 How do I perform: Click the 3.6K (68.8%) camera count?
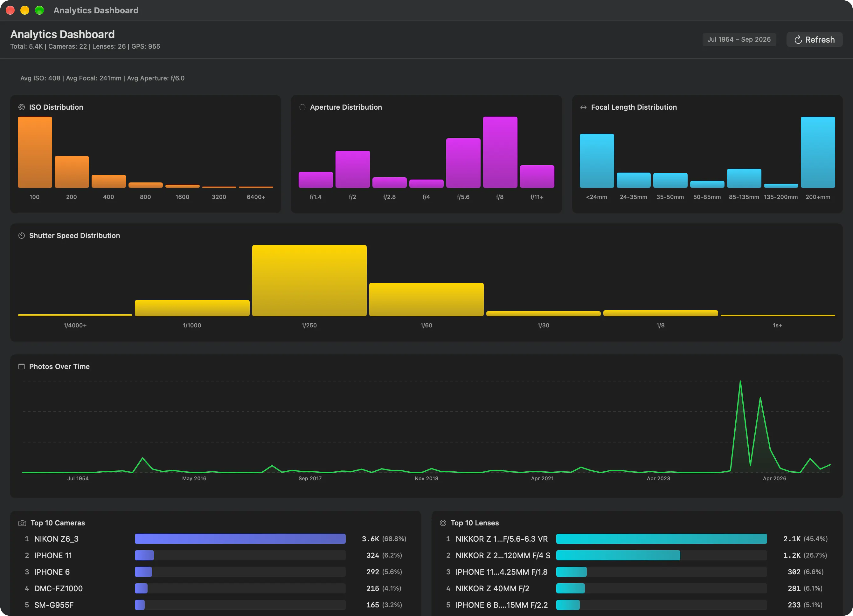tap(384, 538)
